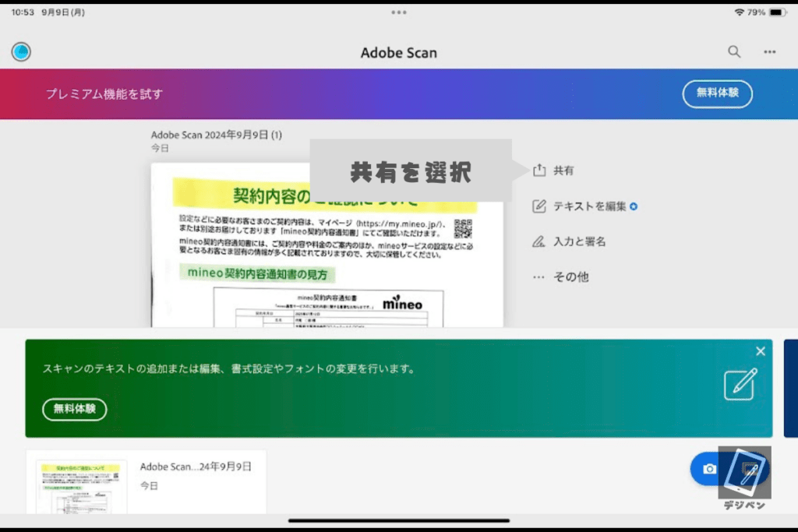Image resolution: width=798 pixels, height=532 pixels.
Task: Dismiss the green promo card
Action: point(761,351)
